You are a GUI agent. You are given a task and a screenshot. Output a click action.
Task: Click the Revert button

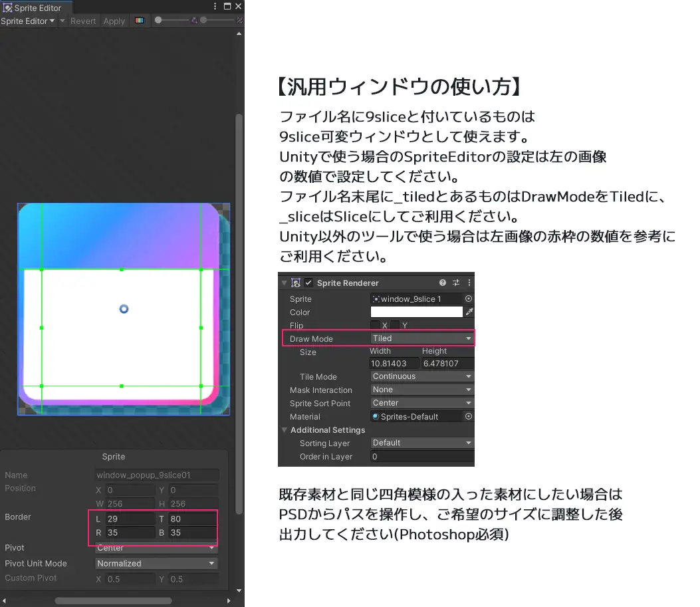84,21
